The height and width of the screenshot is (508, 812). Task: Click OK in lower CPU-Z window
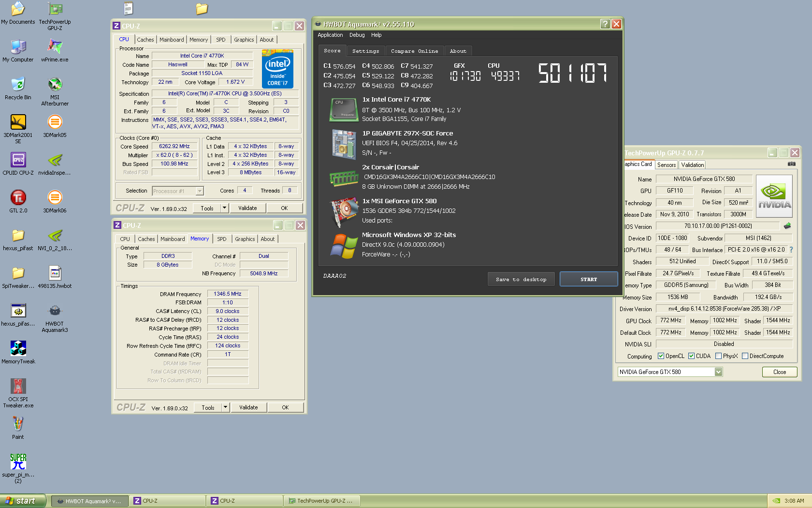pos(285,407)
